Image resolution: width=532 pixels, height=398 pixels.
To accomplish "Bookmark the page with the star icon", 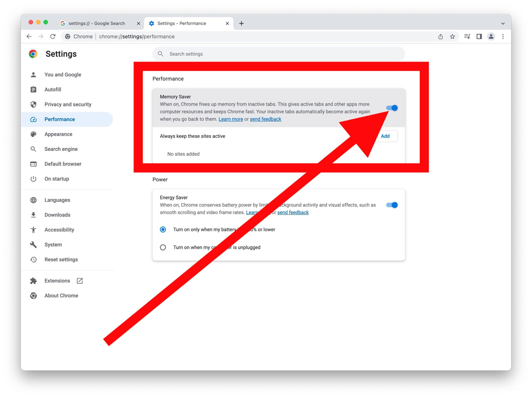I will point(452,36).
